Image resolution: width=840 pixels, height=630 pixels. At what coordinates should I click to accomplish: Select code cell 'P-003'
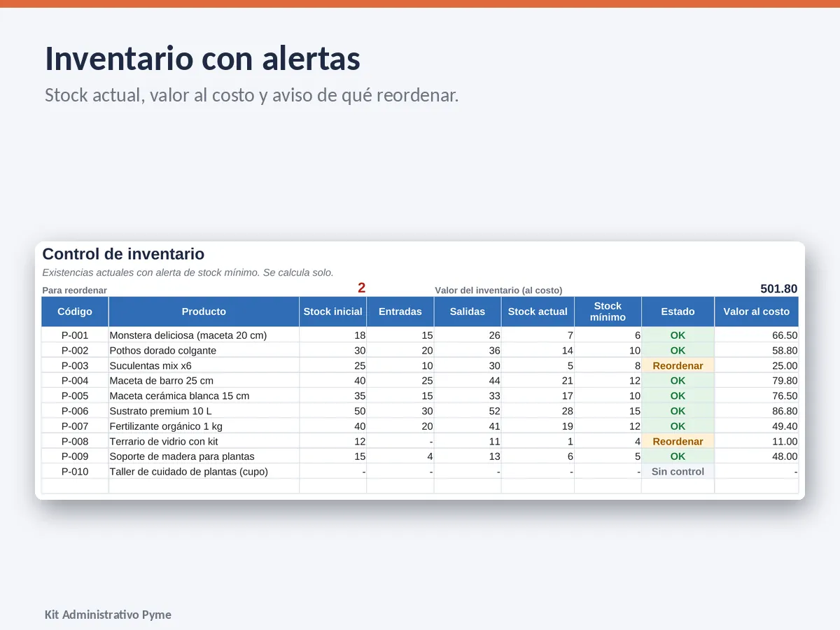point(75,365)
